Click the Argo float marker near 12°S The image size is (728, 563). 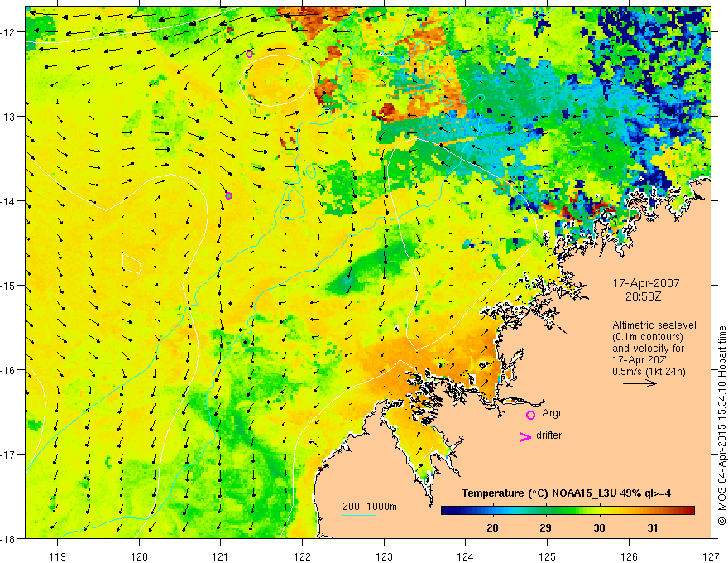pyautogui.click(x=249, y=54)
